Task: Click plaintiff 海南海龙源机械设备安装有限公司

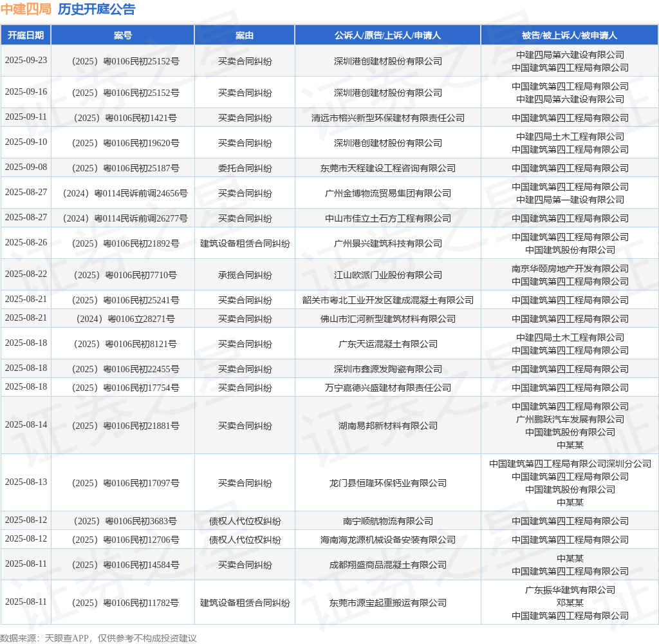Action: pyautogui.click(x=387, y=540)
